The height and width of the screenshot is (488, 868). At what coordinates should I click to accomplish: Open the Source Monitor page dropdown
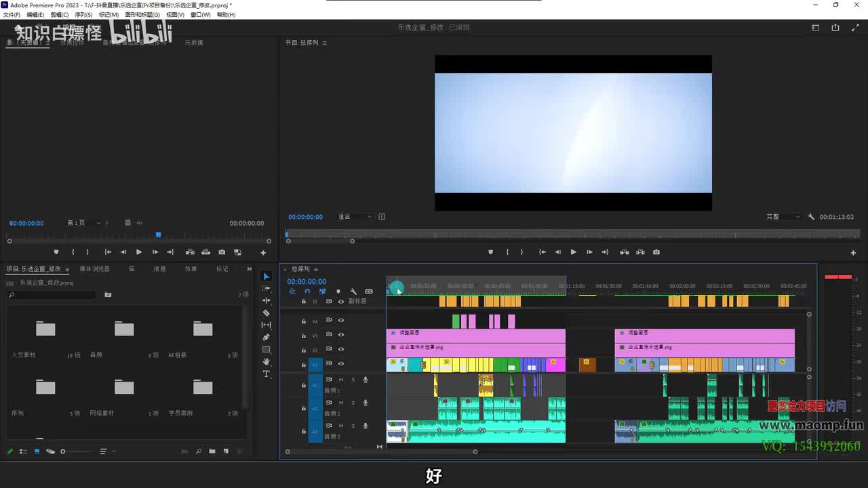pos(84,223)
